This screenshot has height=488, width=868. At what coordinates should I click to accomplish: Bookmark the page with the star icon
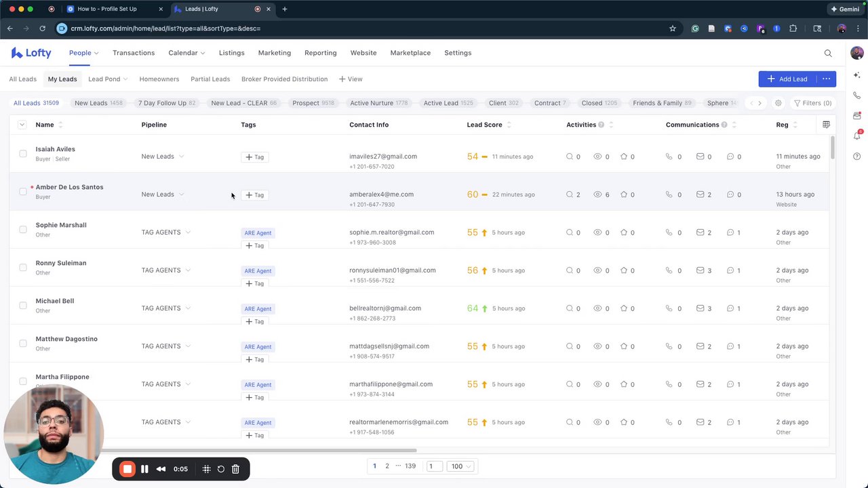pyautogui.click(x=673, y=28)
